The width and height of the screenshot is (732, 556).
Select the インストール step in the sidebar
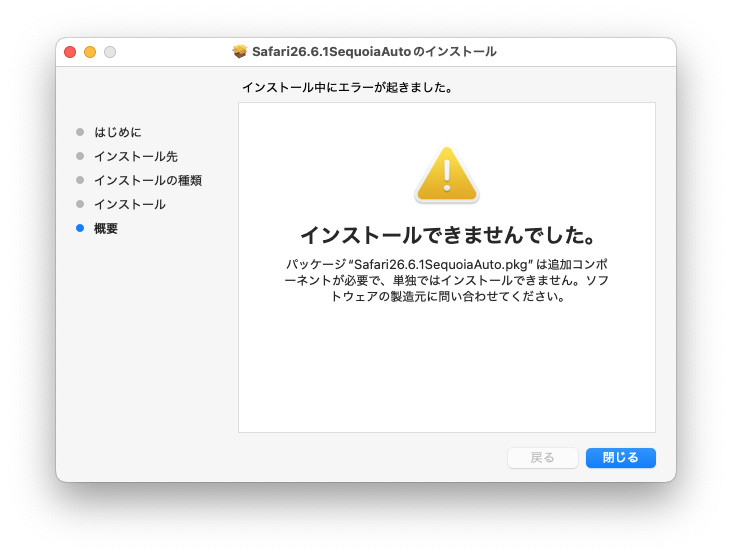(x=130, y=204)
